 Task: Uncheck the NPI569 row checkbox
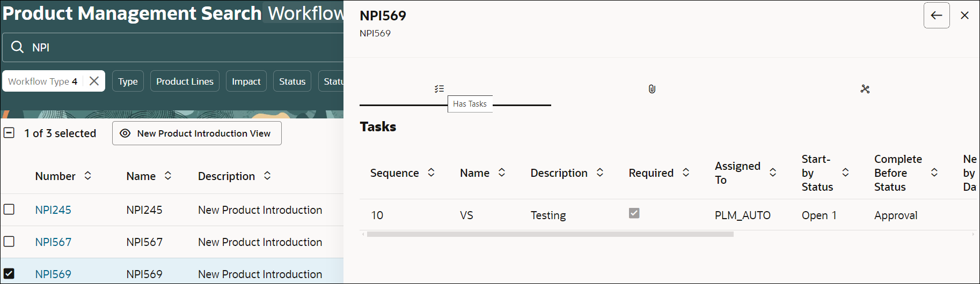(9, 274)
